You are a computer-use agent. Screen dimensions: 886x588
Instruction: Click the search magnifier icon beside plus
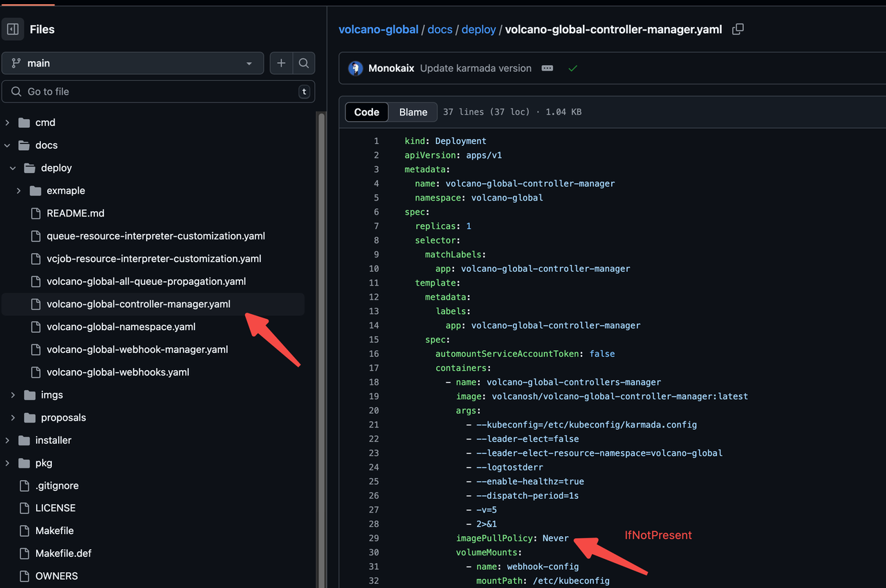click(x=304, y=63)
